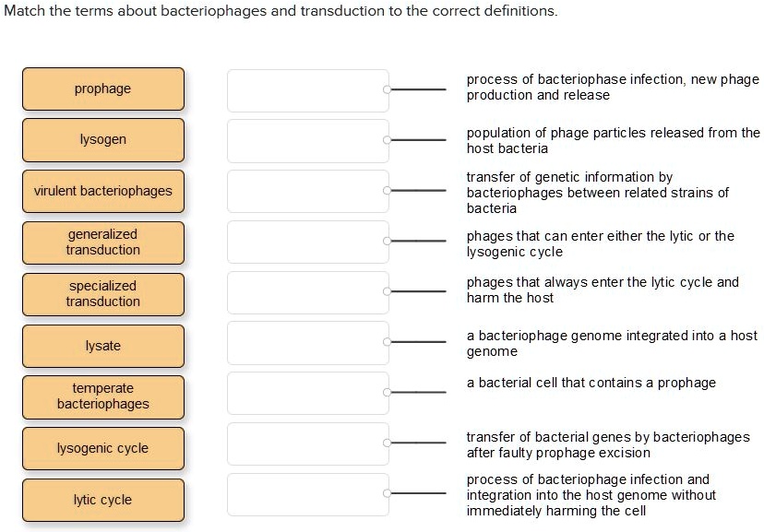This screenshot has height=532, width=764.
Task: Click the answer box beside phage production definition
Action: [307, 89]
